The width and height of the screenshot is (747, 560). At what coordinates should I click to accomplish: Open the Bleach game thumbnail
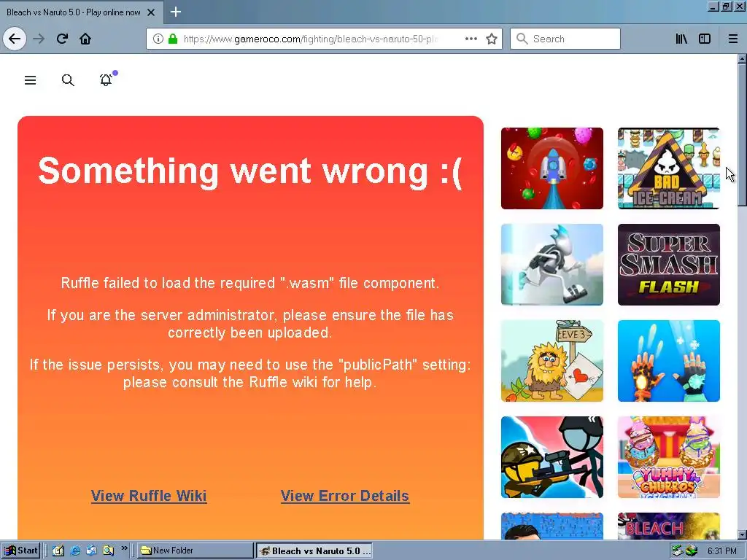(668, 526)
